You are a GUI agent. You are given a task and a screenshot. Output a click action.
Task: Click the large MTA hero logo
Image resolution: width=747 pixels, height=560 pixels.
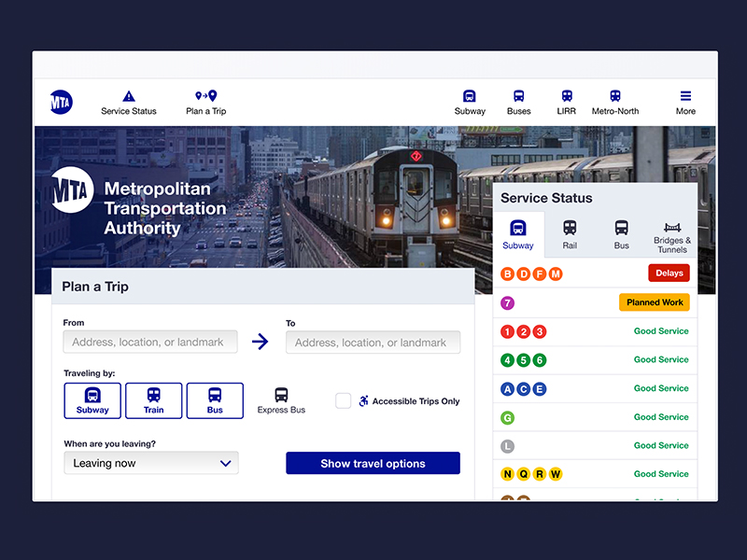73,189
